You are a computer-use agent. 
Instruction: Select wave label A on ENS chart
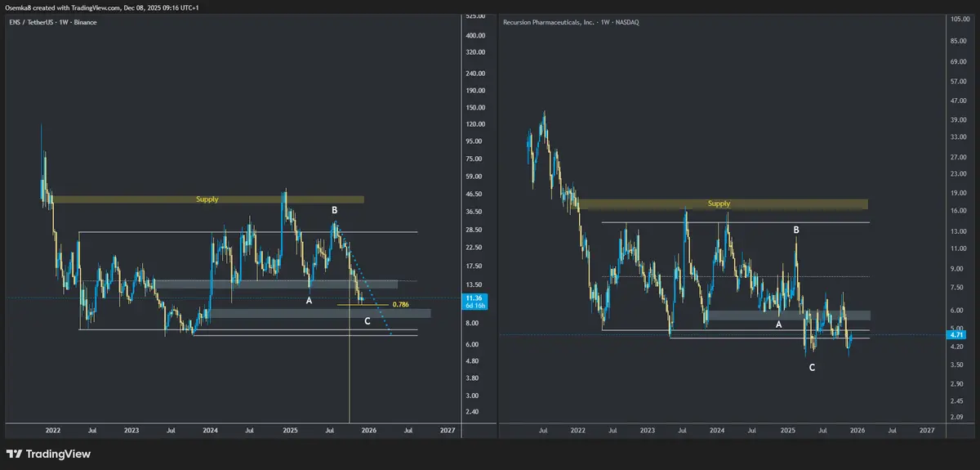[x=309, y=300]
